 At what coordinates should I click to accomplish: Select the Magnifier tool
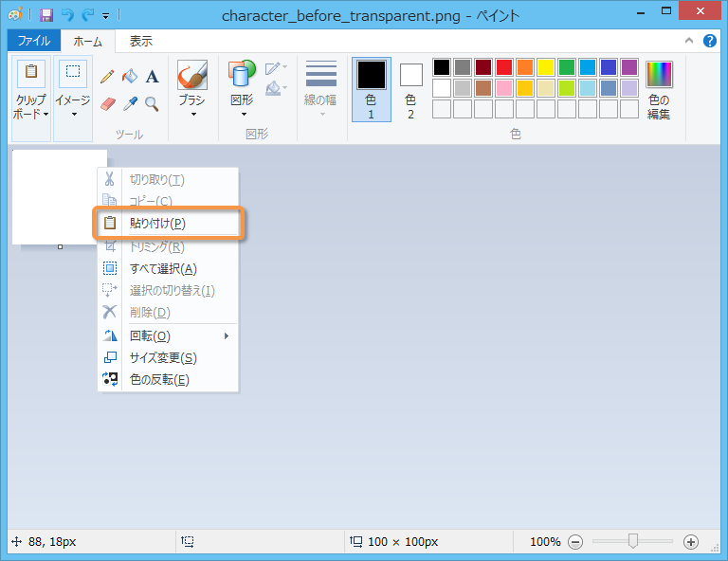pyautogui.click(x=152, y=103)
